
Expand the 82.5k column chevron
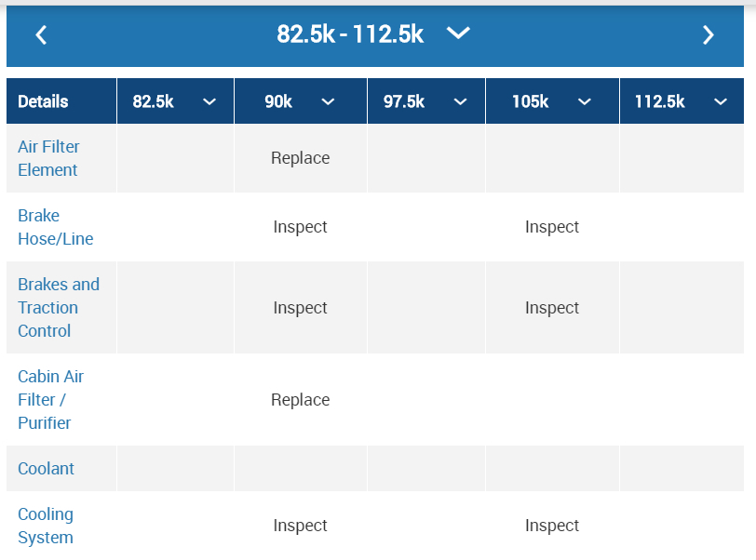(209, 102)
